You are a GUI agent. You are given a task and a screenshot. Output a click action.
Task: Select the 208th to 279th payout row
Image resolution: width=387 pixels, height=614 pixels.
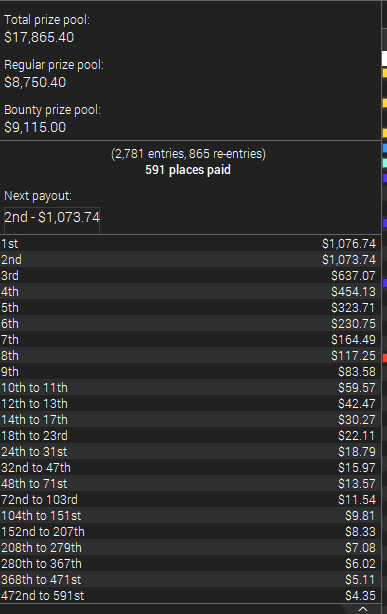(190, 547)
